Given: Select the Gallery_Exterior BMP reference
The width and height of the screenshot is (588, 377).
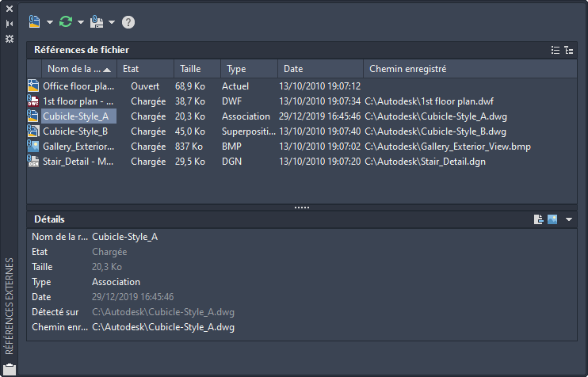Looking at the screenshot, I should (79, 147).
